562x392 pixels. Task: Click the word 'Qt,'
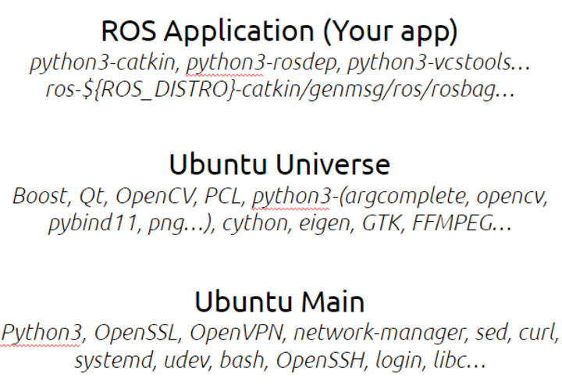[x=94, y=197]
